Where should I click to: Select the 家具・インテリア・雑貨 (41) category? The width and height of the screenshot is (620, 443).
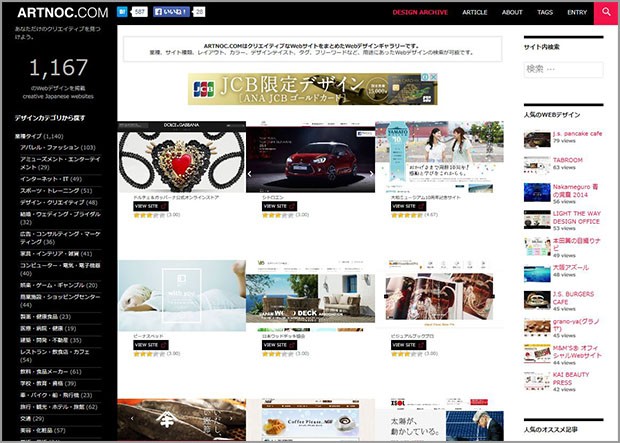click(56, 254)
